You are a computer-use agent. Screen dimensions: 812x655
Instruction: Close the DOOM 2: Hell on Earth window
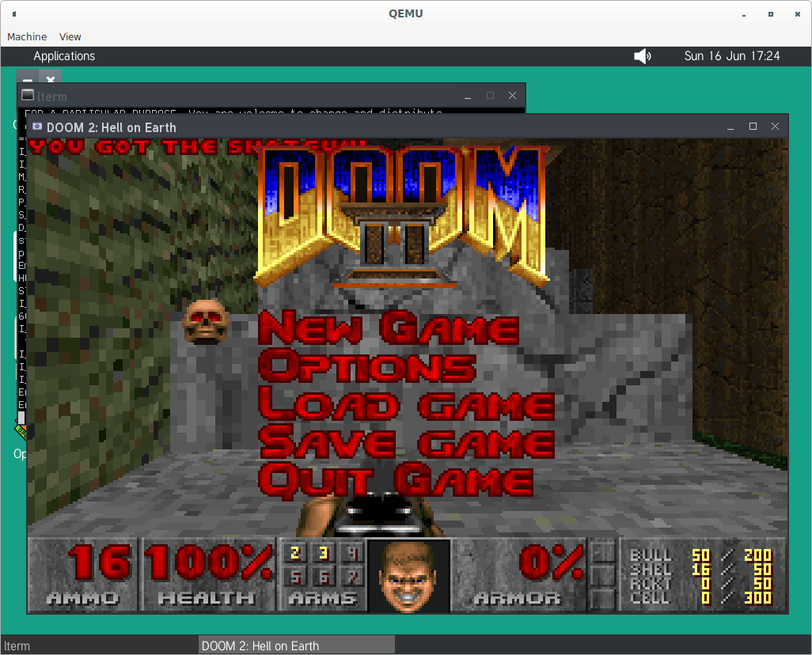(776, 127)
